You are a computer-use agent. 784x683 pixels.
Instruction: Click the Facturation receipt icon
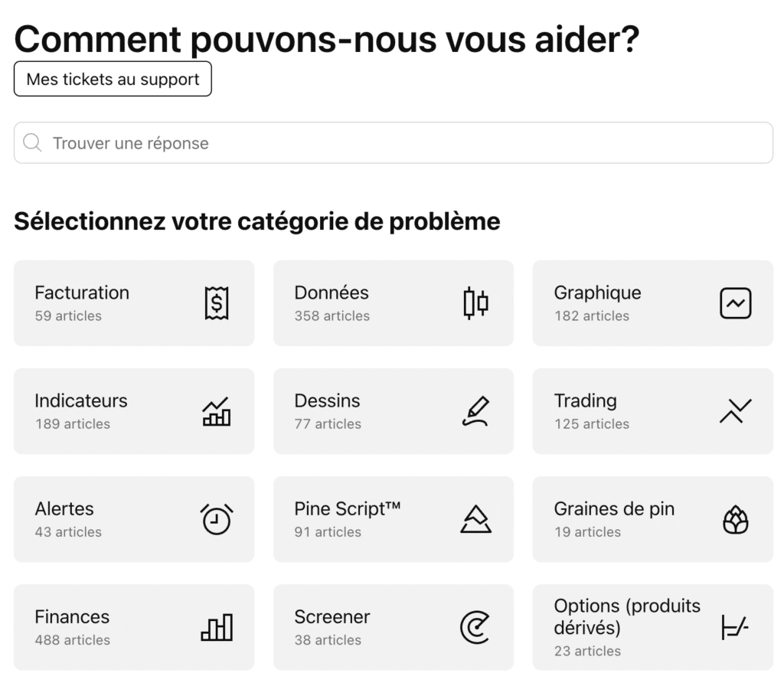click(217, 303)
